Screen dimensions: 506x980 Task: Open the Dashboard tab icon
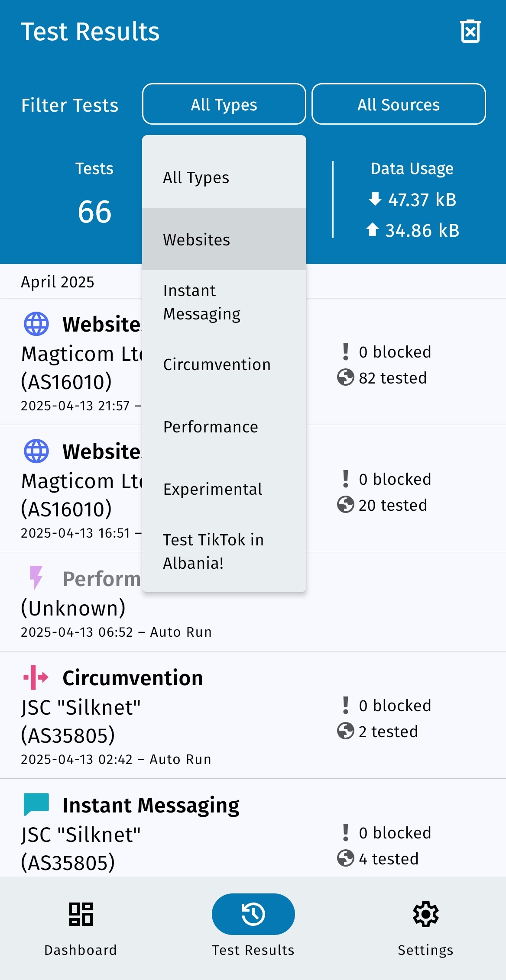[81, 914]
